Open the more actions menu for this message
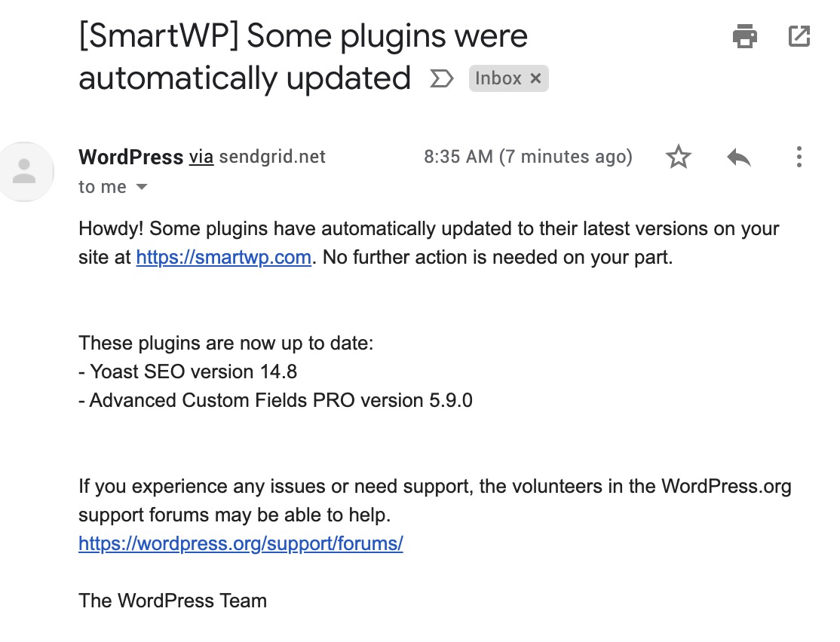Viewport: 840px width, 642px height. coord(799,157)
